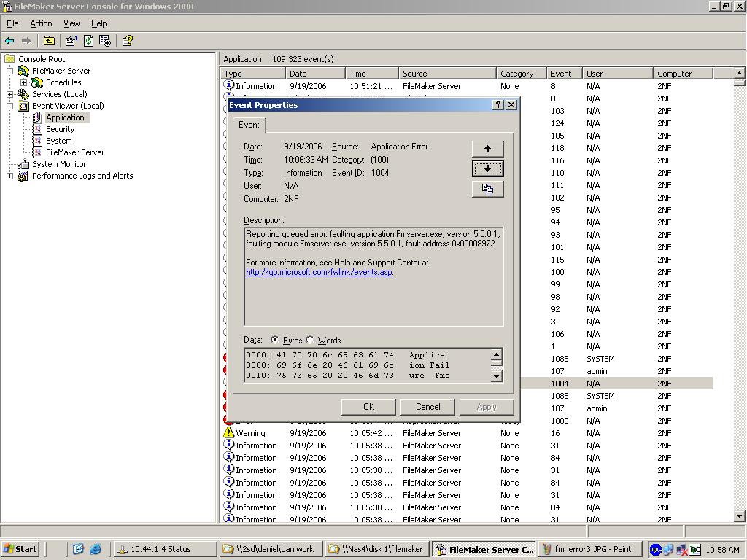Image resolution: width=747 pixels, height=560 pixels.
Task: Open the Help menu
Action: coord(98,23)
